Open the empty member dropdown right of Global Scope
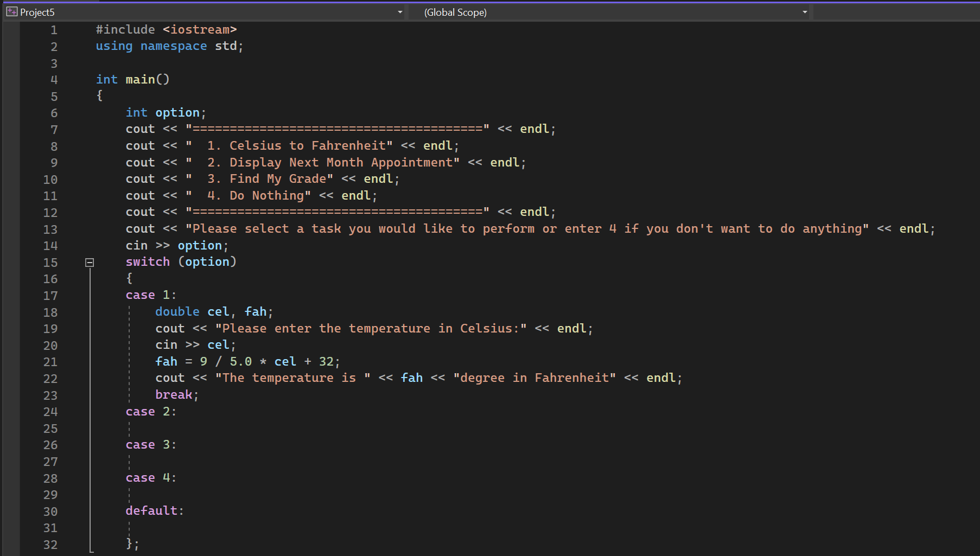This screenshot has height=556, width=980. (x=896, y=12)
